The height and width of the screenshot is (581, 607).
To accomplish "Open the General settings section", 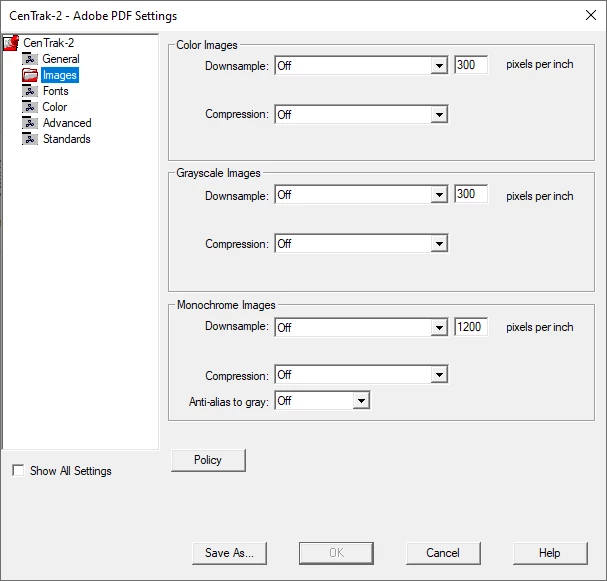I will point(61,59).
